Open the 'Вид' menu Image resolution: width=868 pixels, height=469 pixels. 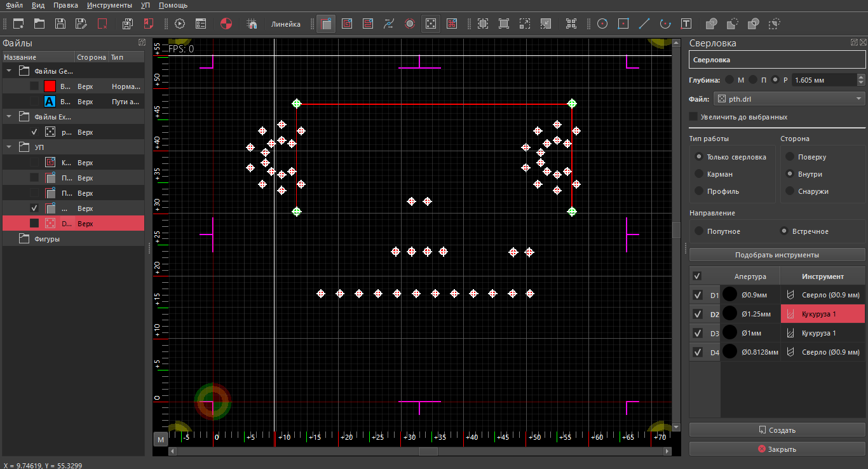tap(38, 5)
